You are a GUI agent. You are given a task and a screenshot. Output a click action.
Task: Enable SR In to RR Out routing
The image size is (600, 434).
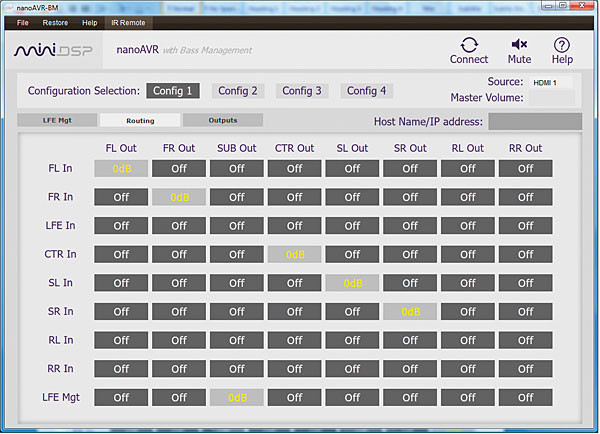[x=525, y=312]
